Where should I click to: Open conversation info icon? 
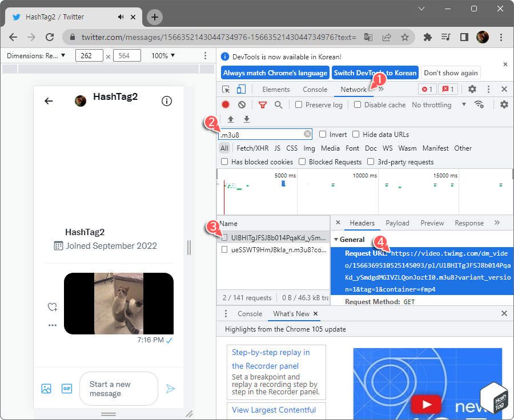click(167, 101)
